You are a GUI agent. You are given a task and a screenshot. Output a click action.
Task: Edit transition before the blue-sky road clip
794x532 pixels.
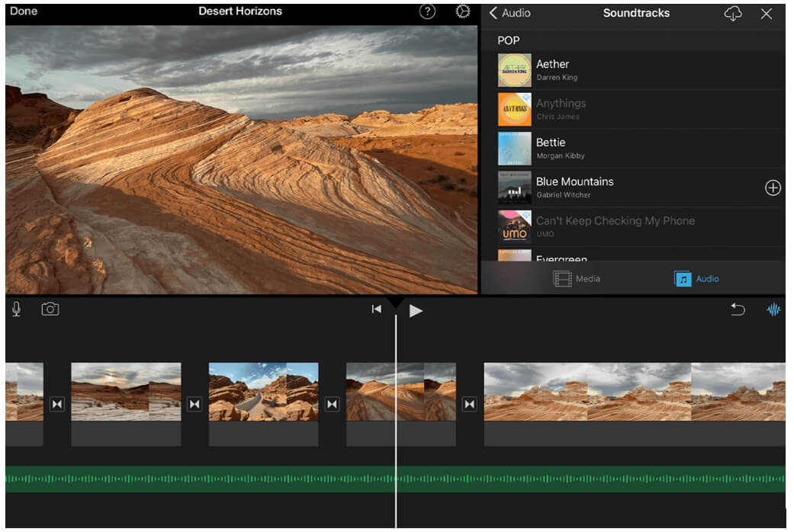[x=195, y=406]
